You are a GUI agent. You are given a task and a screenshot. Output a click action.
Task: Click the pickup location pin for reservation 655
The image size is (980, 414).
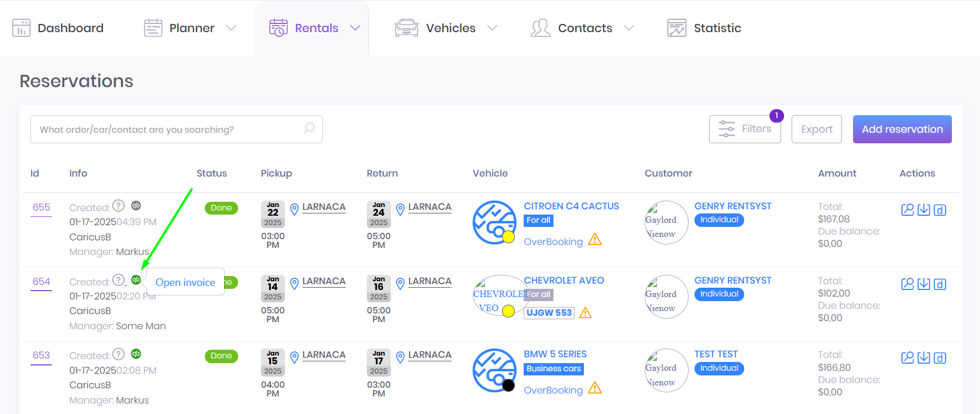[x=294, y=209]
